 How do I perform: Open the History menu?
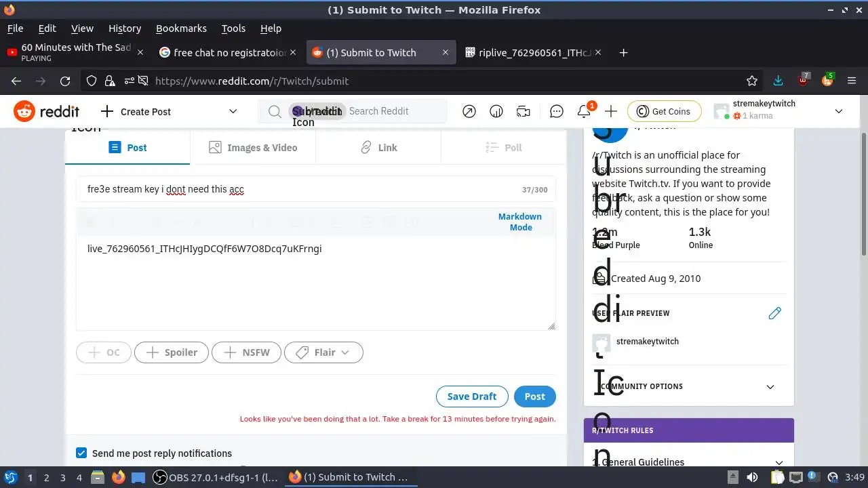[x=125, y=28]
